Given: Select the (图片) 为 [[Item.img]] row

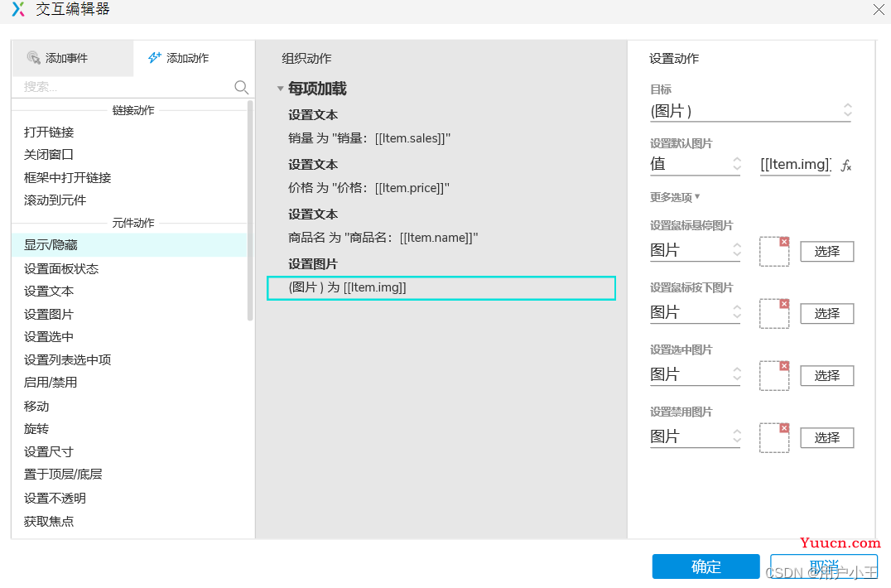Looking at the screenshot, I should [441, 288].
